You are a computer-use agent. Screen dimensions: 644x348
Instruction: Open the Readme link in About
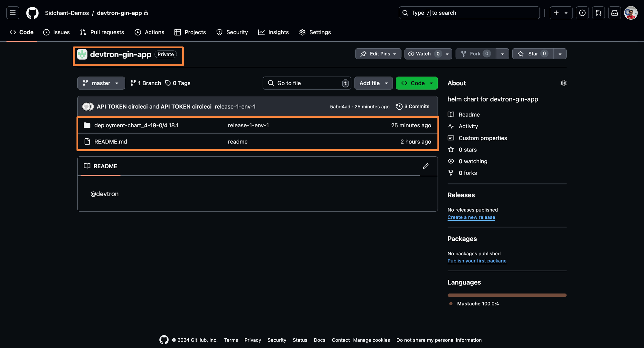pyautogui.click(x=464, y=114)
